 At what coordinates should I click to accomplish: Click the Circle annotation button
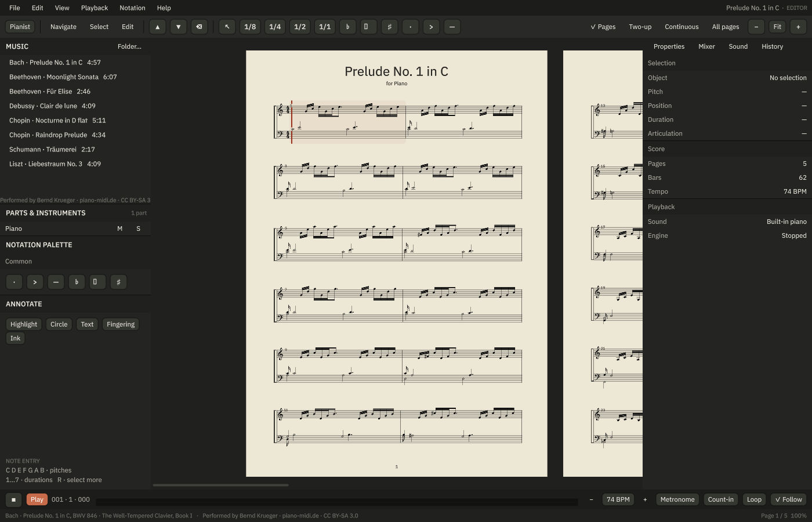[x=59, y=324]
